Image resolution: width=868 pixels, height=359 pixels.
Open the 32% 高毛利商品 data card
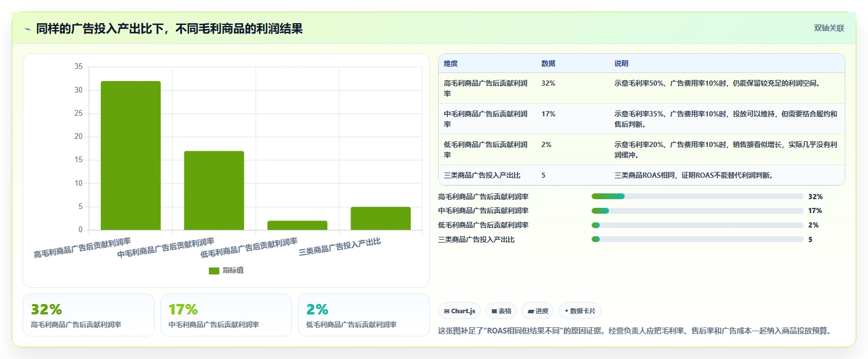point(89,315)
